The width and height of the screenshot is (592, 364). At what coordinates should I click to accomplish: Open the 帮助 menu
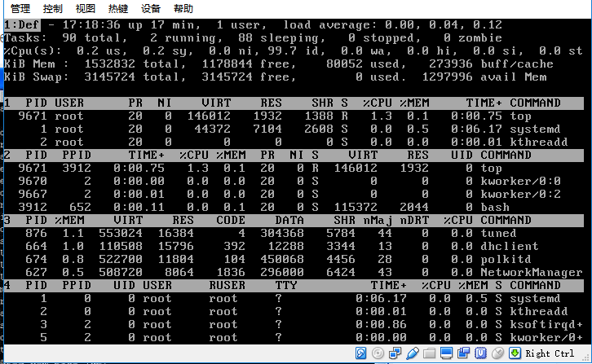183,8
